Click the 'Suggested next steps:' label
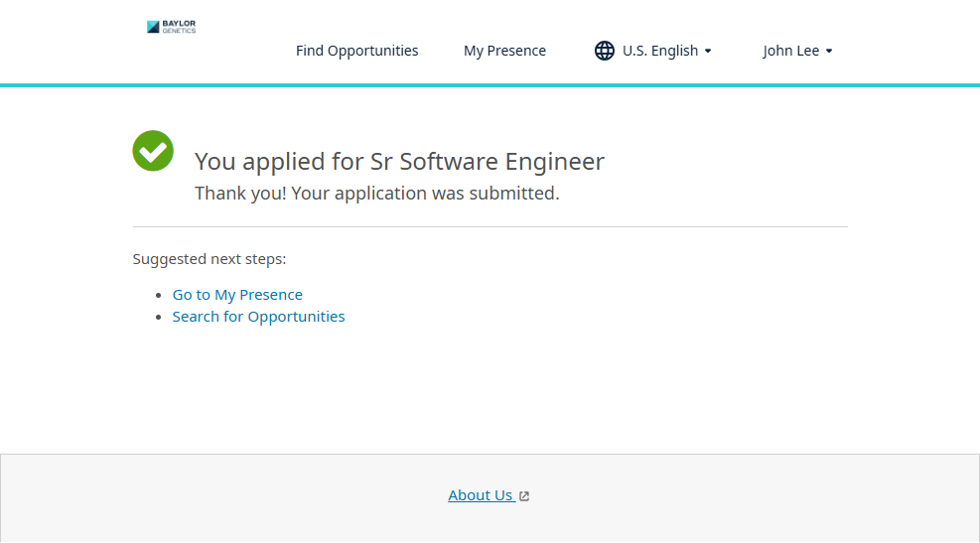 click(x=210, y=259)
